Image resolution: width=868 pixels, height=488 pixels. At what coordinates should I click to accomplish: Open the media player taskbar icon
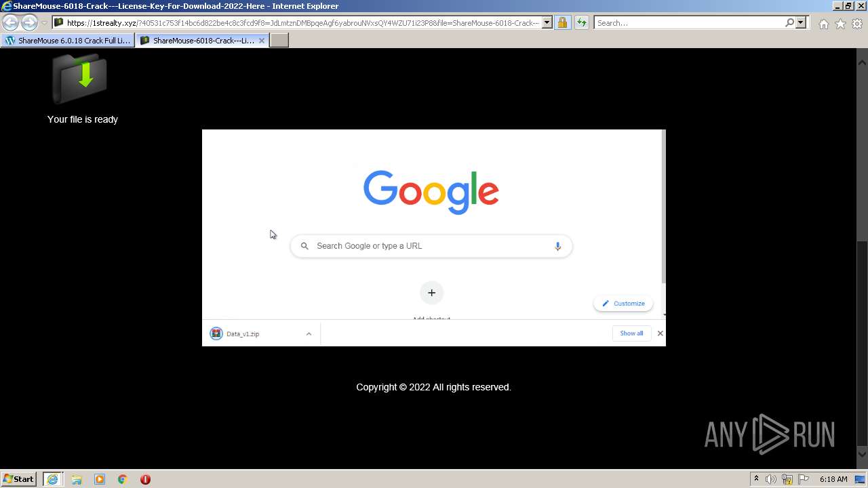point(100,479)
